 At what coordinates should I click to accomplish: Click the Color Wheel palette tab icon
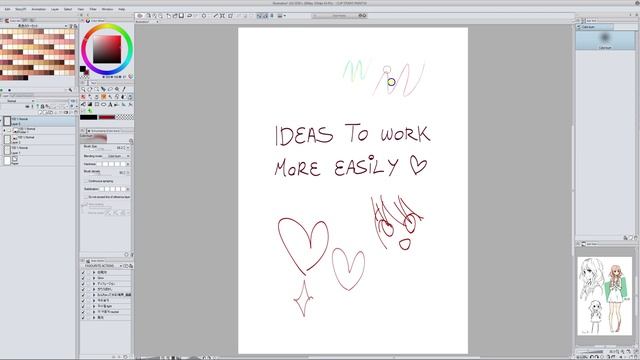(88, 20)
